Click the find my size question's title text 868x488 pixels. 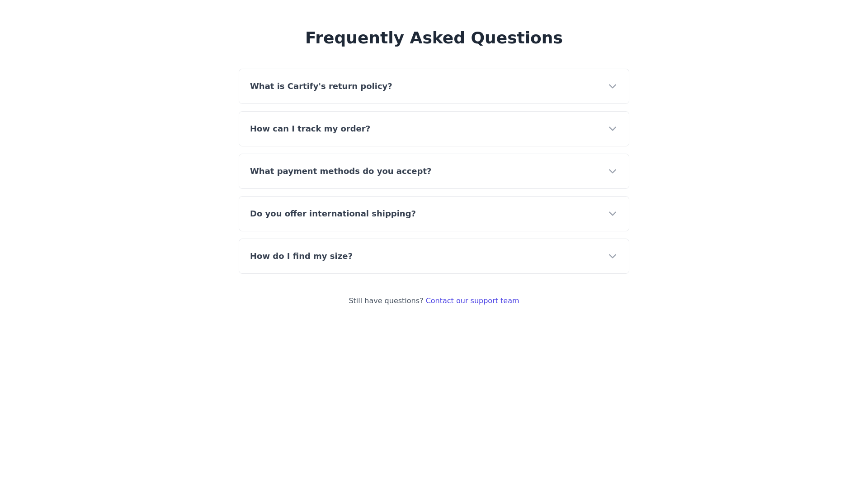301,256
